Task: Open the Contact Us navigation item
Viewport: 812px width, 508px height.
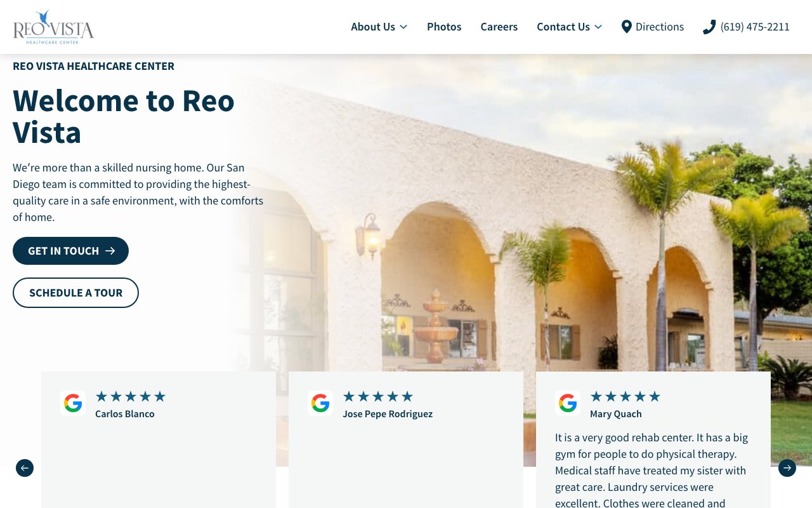Action: [x=563, y=27]
